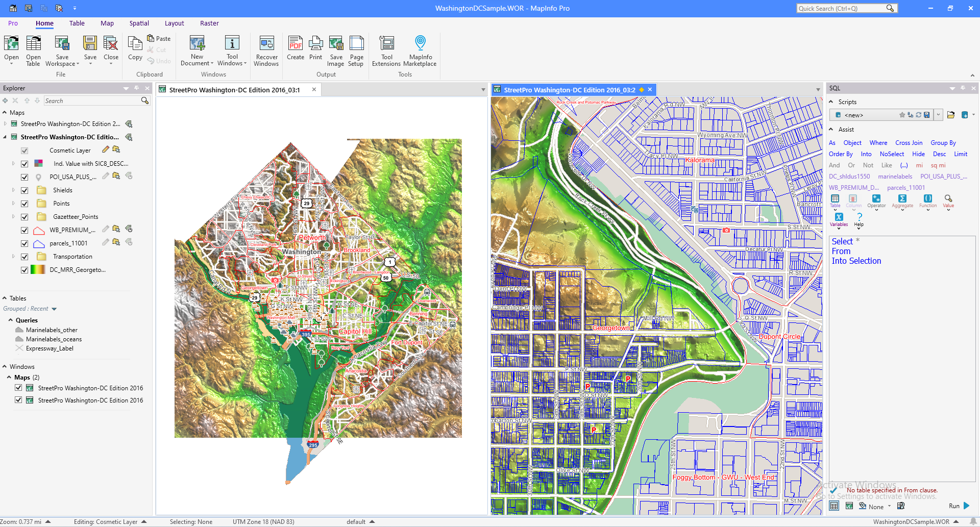Collapse the Queries group
980x527 pixels.
(x=10, y=320)
